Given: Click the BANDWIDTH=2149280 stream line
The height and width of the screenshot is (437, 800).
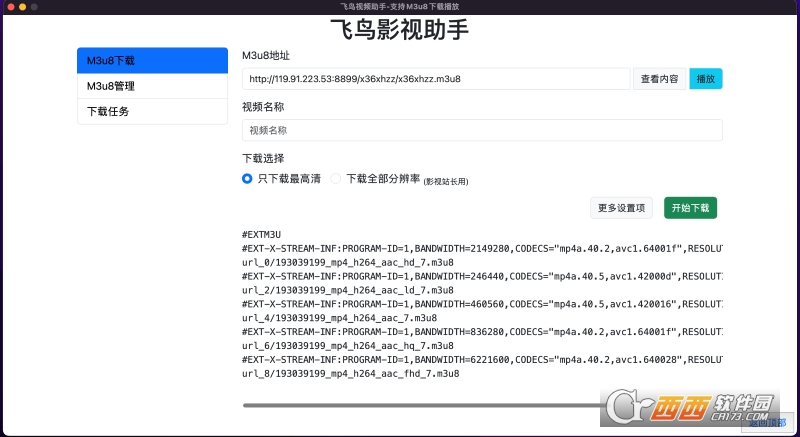Looking at the screenshot, I should coord(482,249).
